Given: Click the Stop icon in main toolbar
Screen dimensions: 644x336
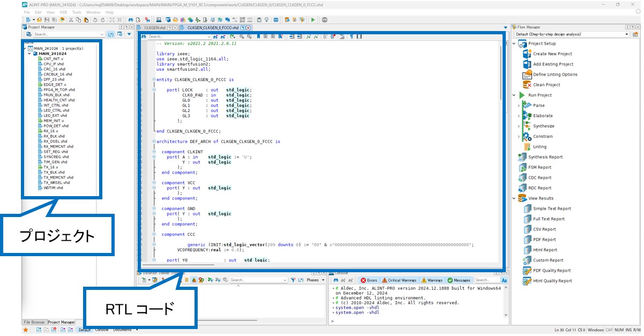Looking at the screenshot, I should 325,20.
